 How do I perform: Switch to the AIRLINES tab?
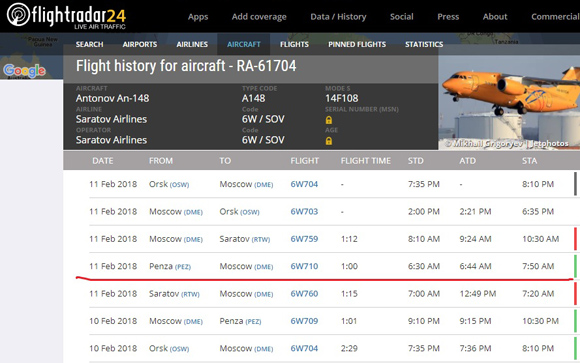click(x=192, y=44)
